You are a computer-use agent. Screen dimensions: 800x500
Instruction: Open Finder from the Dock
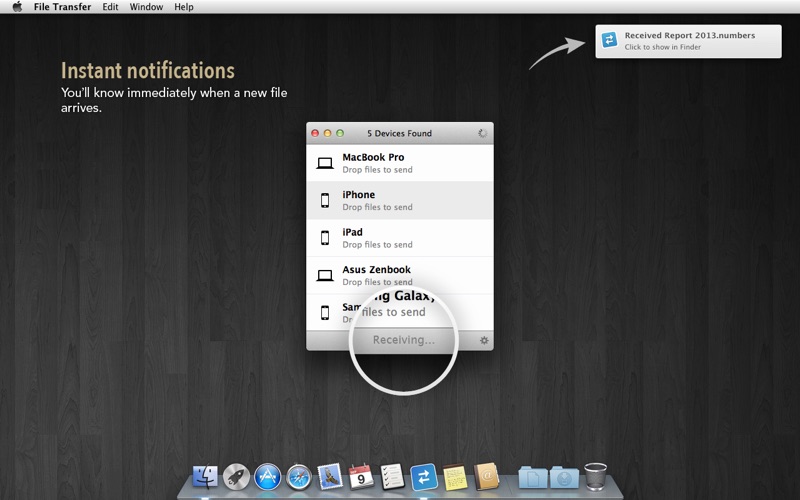point(205,477)
